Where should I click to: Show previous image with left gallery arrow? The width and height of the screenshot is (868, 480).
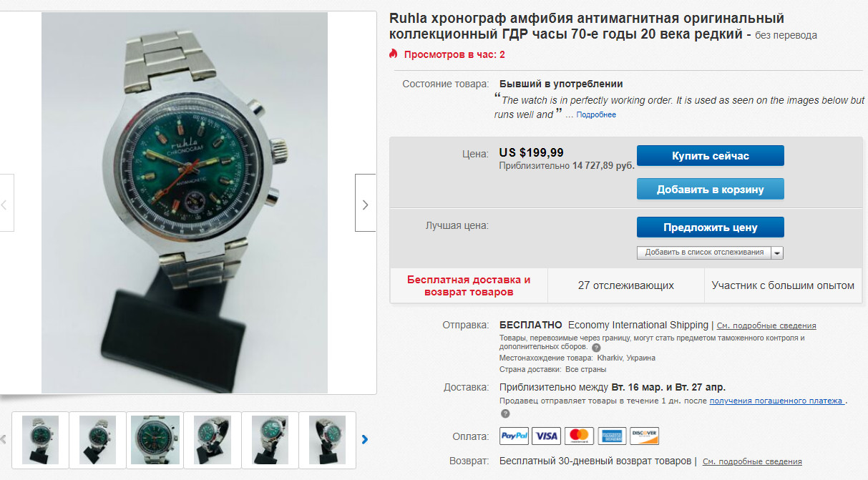[5, 203]
